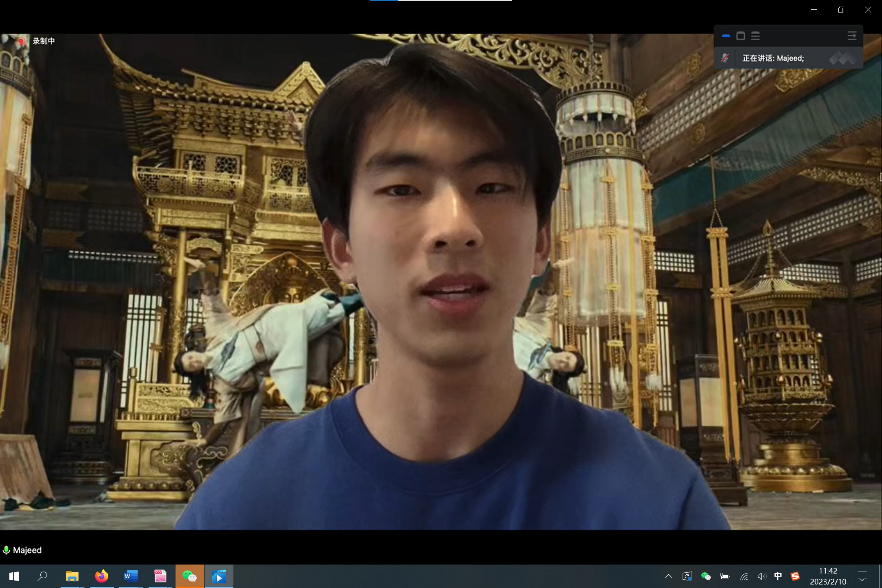Collapse the floating speaker panel with the arrow icon
This screenshot has width=882, height=588.
[x=852, y=36]
